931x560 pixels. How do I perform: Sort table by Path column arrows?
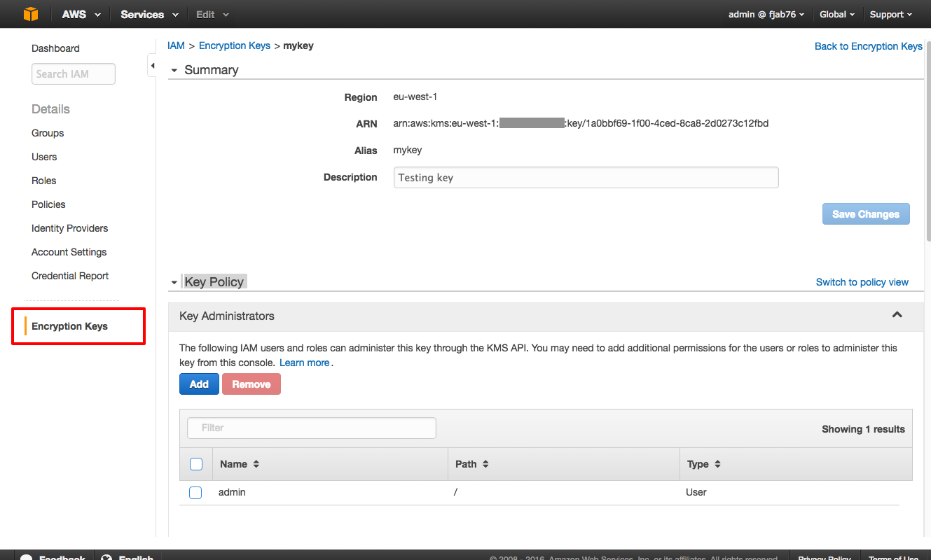tap(485, 464)
